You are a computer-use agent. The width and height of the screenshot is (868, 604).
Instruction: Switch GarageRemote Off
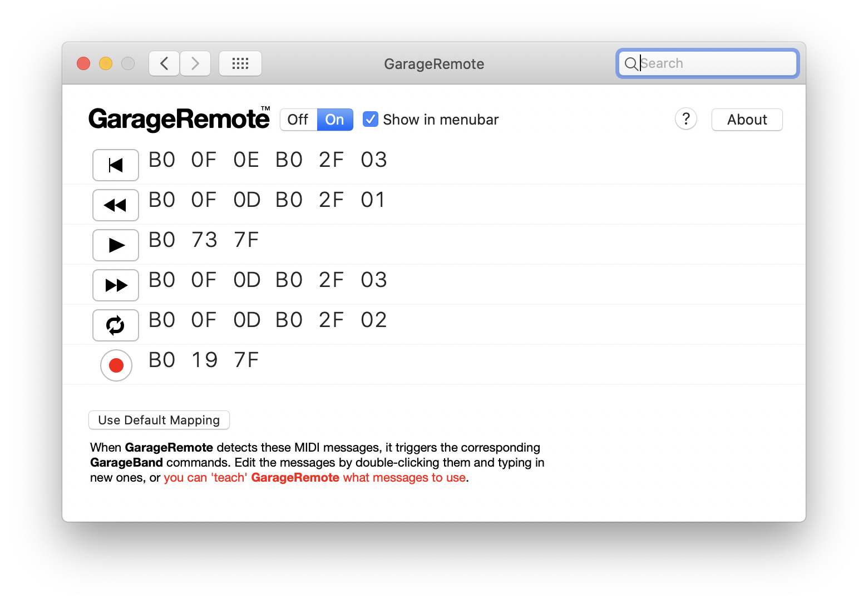[298, 120]
